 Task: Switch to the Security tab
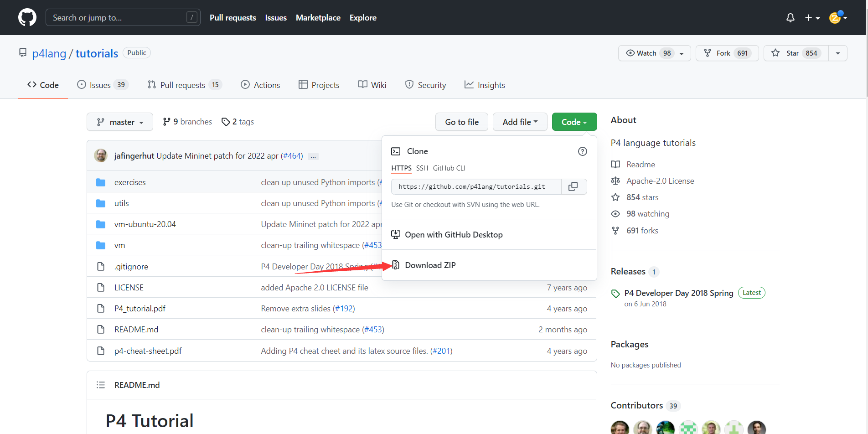pyautogui.click(x=425, y=85)
